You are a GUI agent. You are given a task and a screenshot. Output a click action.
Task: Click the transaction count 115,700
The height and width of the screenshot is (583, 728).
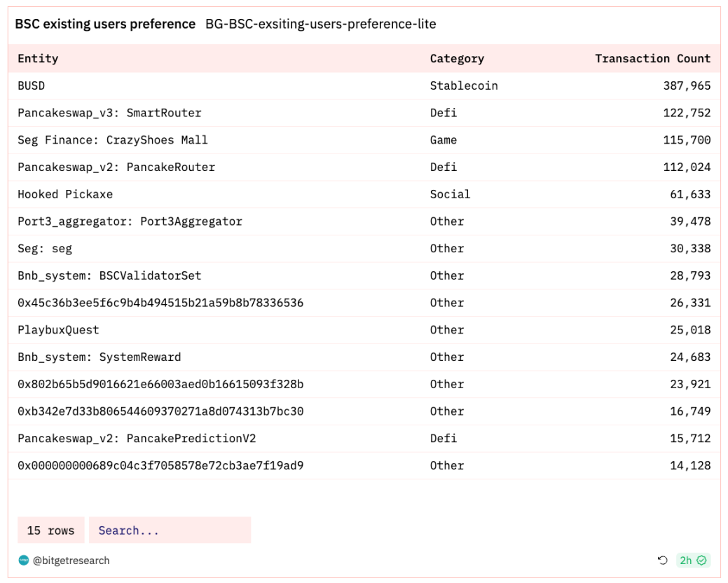pyautogui.click(x=687, y=140)
